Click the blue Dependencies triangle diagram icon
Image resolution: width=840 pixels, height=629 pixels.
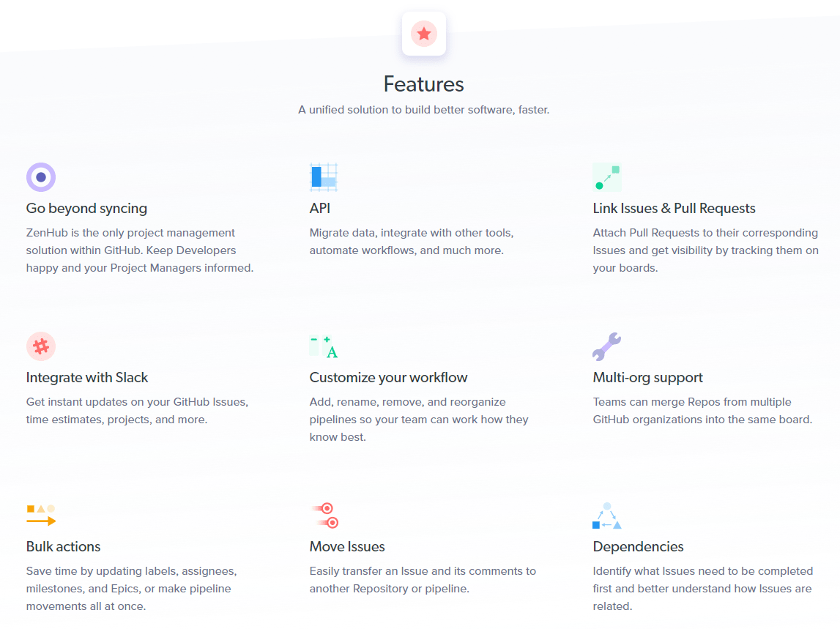(607, 516)
